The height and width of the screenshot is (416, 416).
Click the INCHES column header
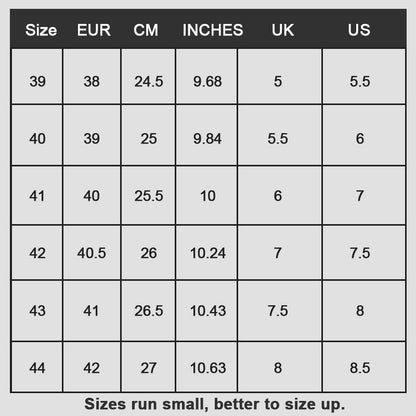point(213,30)
